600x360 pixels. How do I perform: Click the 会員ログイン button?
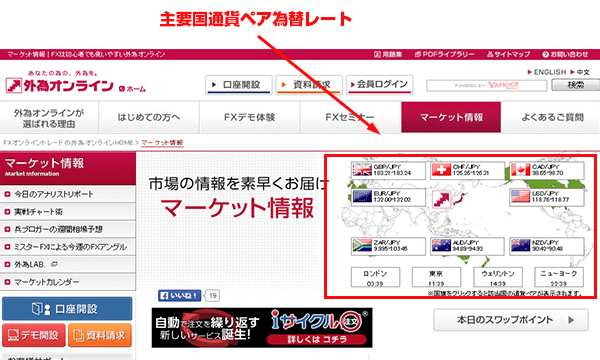[380, 85]
